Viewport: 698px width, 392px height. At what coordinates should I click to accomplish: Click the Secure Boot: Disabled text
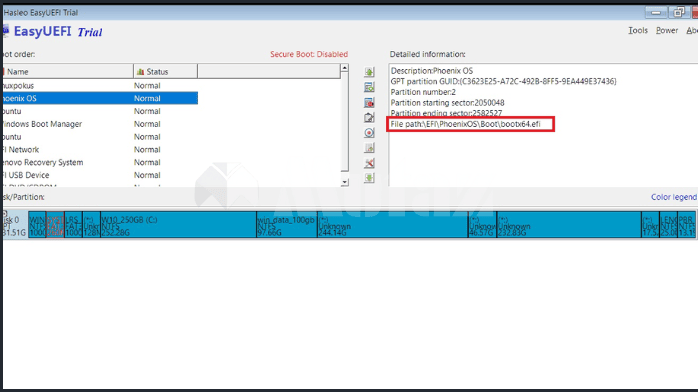tap(309, 54)
